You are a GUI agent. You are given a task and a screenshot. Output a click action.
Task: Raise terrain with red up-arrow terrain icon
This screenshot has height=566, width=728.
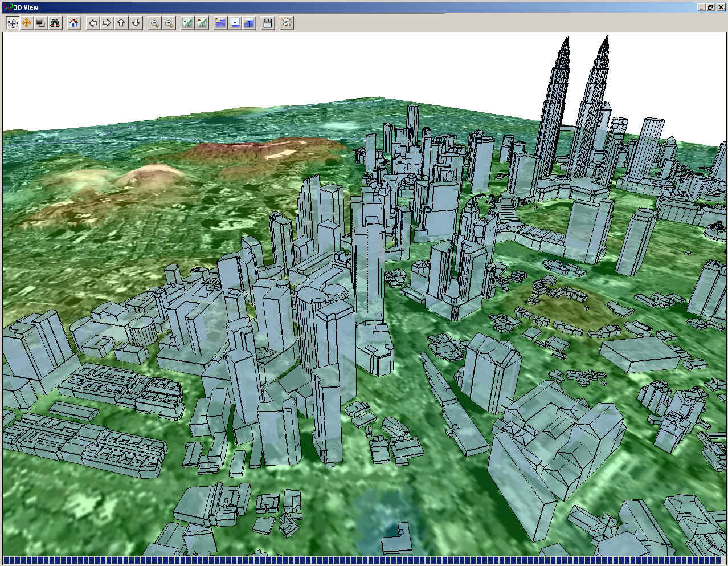tap(202, 23)
